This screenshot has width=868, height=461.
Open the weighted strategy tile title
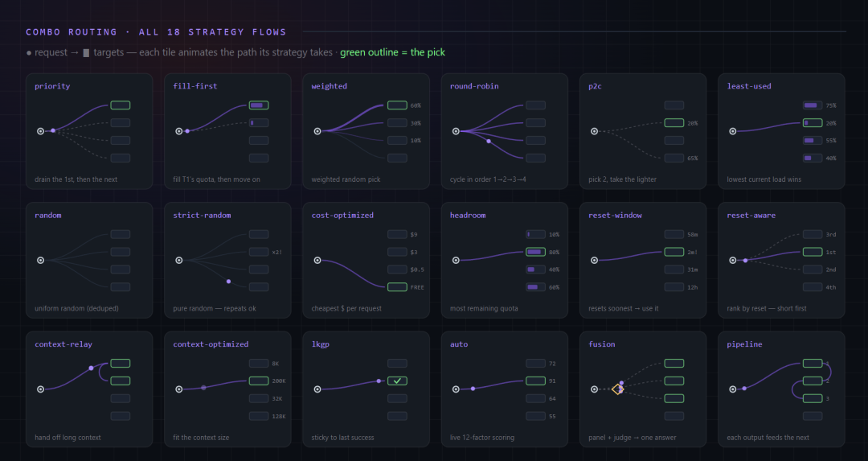(329, 86)
